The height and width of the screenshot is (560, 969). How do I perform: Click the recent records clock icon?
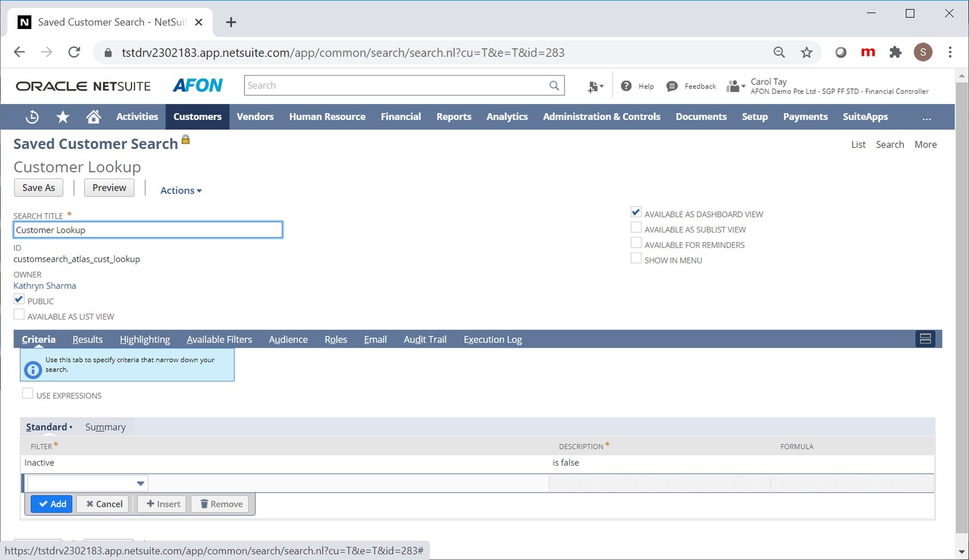pos(31,116)
